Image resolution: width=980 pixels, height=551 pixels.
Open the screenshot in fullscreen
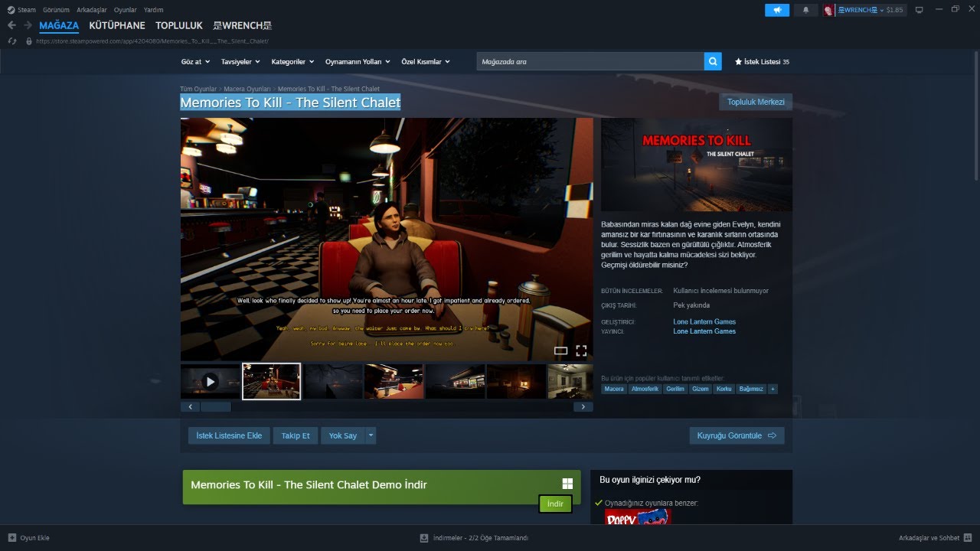click(581, 350)
